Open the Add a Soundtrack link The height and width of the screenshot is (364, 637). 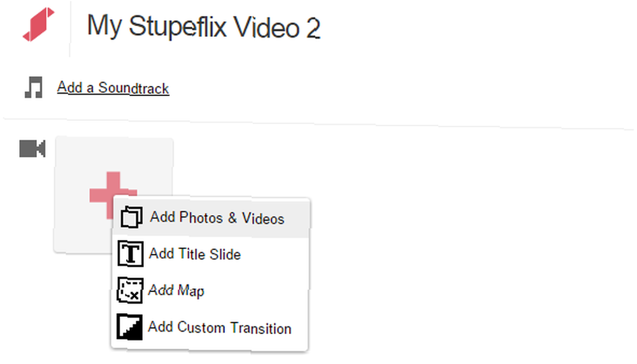(x=113, y=88)
